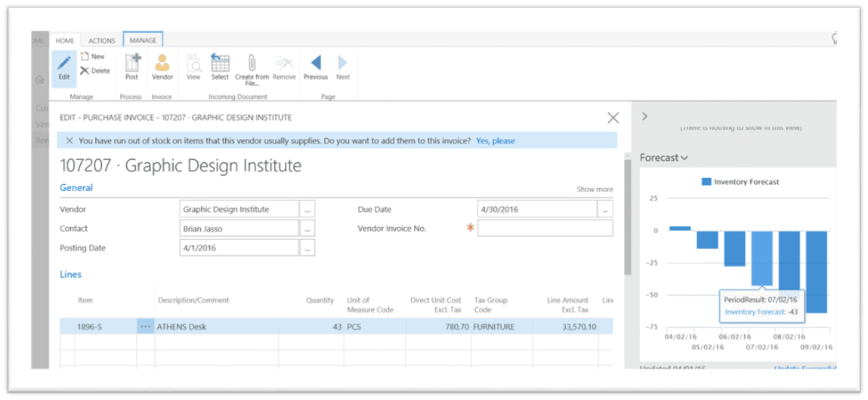This screenshot has height=400, width=868.
Task: Click the Line Amount Excl. Tax header
Action: point(567,305)
